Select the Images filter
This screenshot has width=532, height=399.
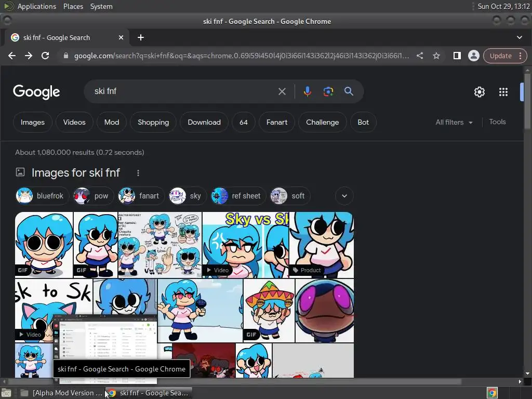click(x=33, y=122)
